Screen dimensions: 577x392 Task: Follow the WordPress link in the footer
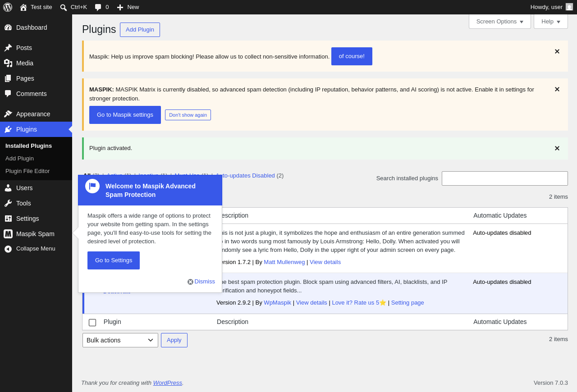[168, 383]
